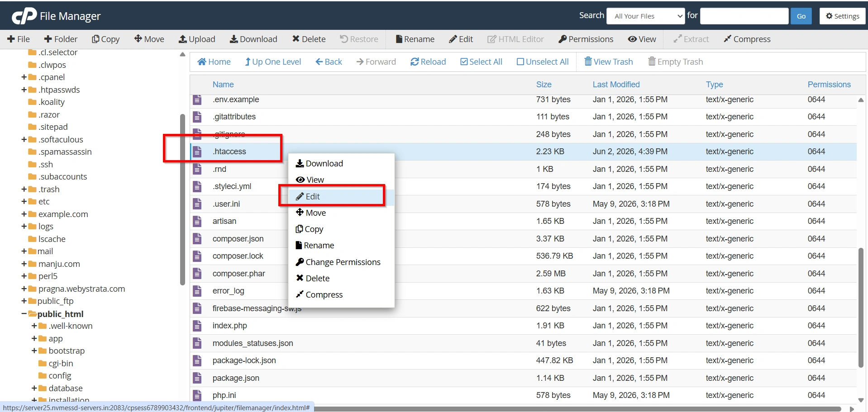Image resolution: width=868 pixels, height=412 pixels.
Task: Click Edit in the top toolbar
Action: 461,39
